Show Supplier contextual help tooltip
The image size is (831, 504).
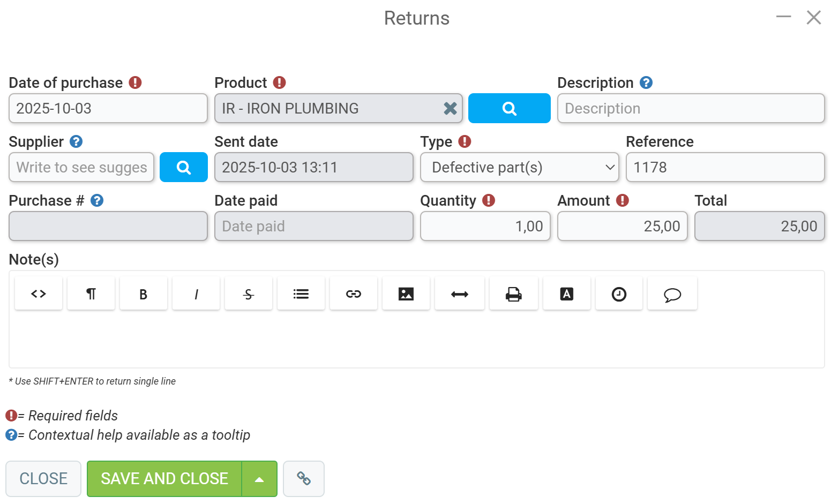76,141
